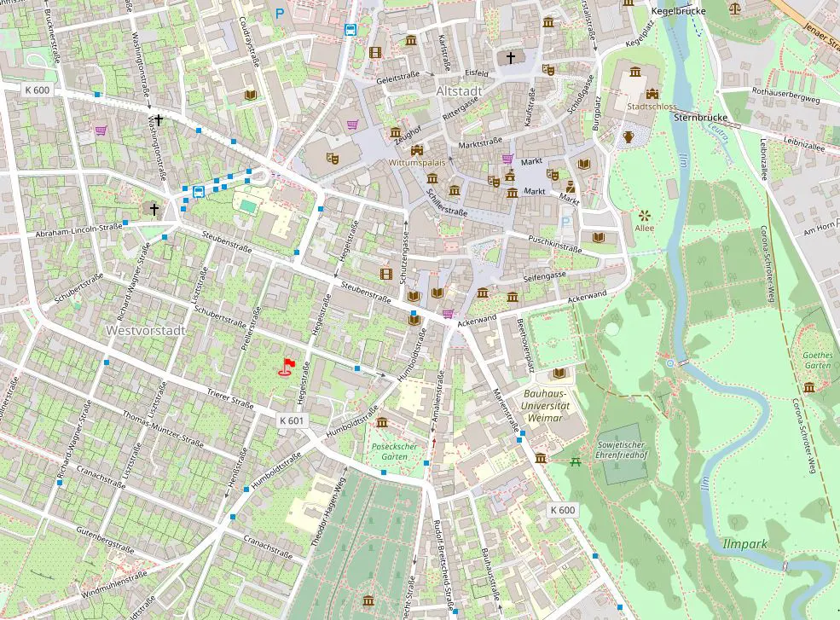Viewport: 840px width, 620px height.
Task: Click the scales of justice icon near Kegelbrücke
Action: click(x=733, y=9)
